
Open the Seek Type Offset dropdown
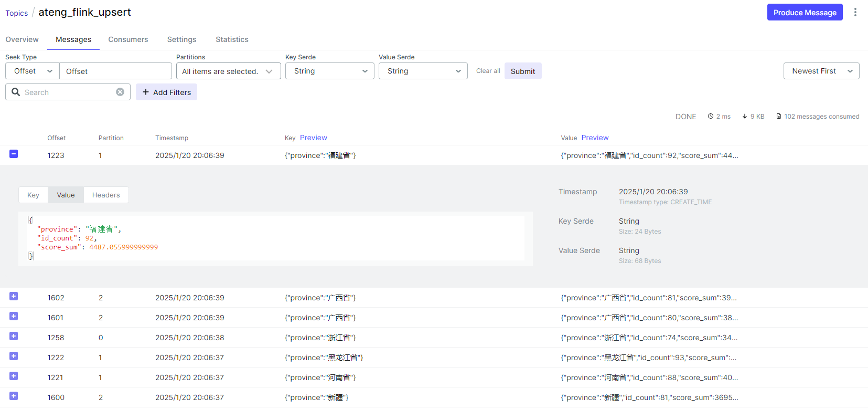tap(33, 71)
